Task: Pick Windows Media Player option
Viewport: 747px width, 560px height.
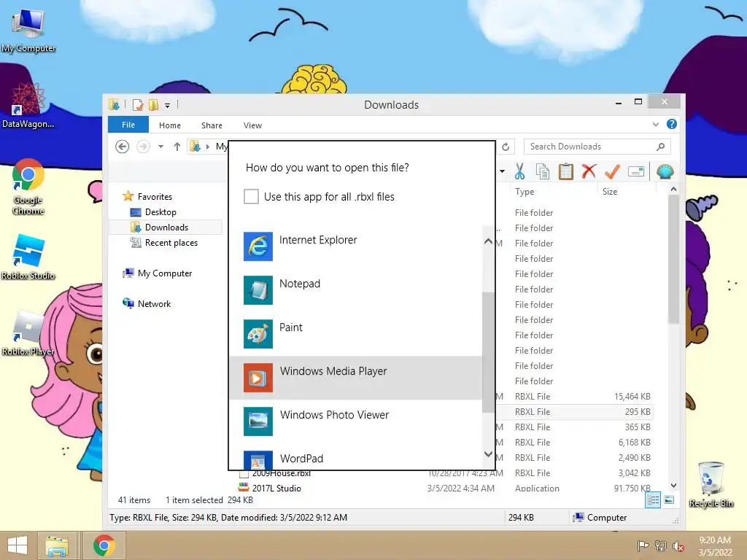Action: (x=355, y=378)
